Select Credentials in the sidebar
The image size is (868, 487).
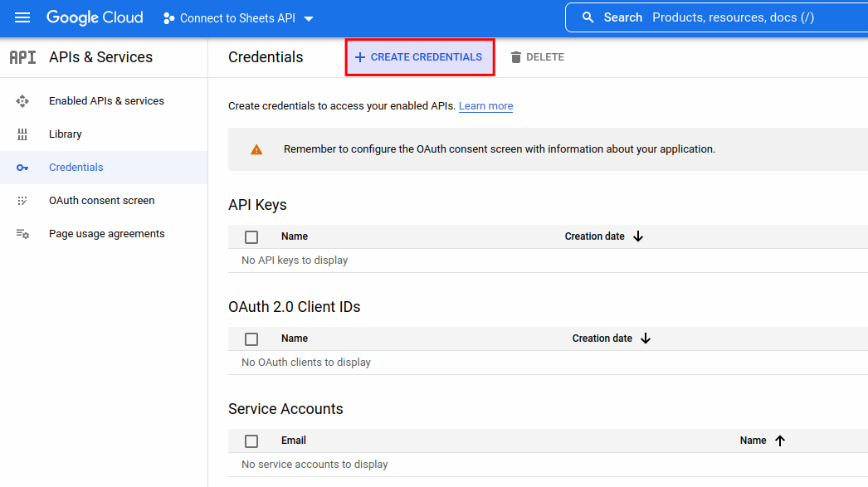coord(104,168)
